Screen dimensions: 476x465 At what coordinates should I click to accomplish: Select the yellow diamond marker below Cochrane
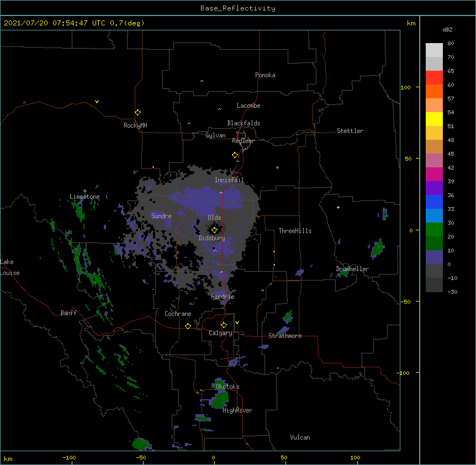coord(188,326)
